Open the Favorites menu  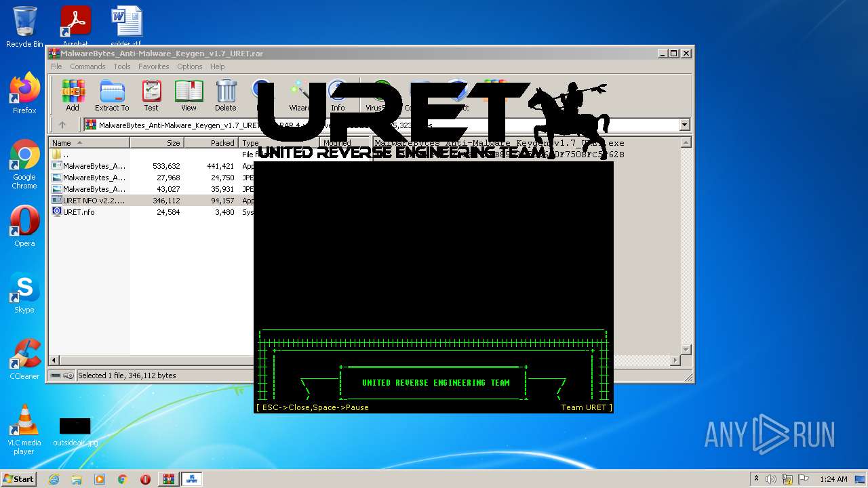click(x=154, y=66)
